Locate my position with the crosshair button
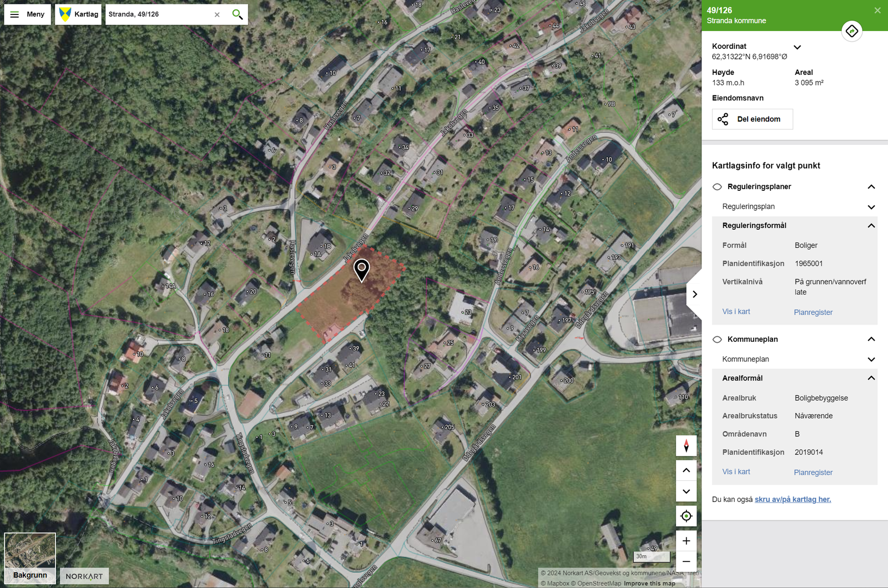 686,516
